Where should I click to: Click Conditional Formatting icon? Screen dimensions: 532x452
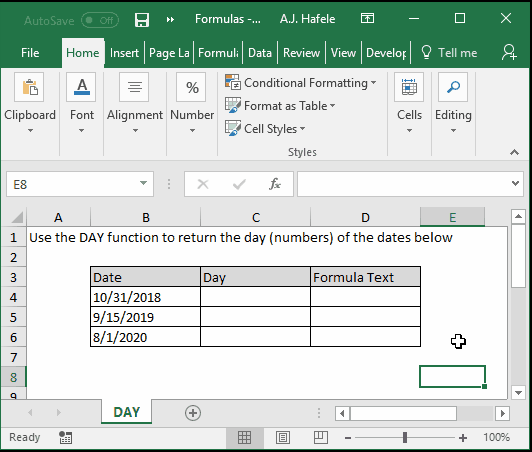tap(233, 82)
